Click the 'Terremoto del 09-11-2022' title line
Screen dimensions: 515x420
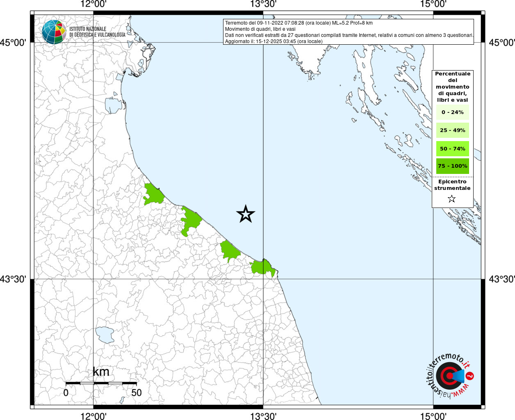(x=299, y=23)
